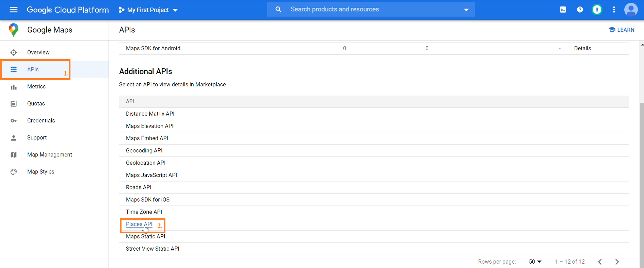This screenshot has width=644, height=268.
Task: Open Distance Matrix API row
Action: coord(374,114)
